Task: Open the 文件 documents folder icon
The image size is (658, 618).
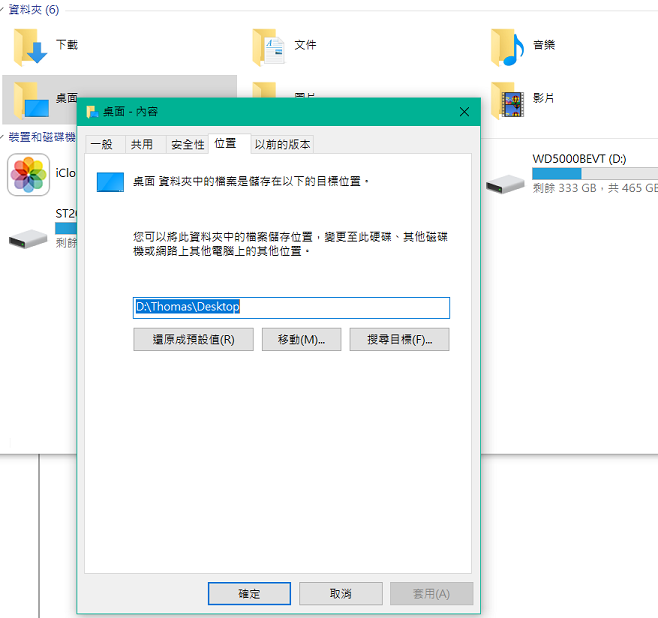Action: point(269,47)
